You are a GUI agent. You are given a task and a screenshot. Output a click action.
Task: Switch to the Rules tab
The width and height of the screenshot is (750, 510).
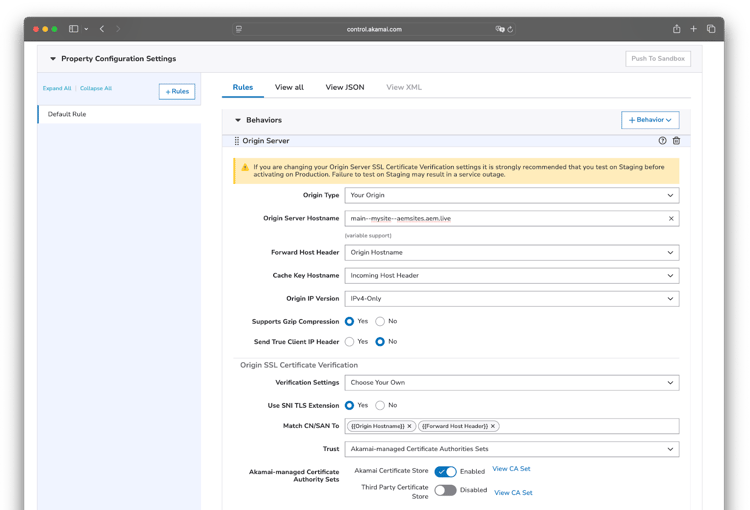243,87
